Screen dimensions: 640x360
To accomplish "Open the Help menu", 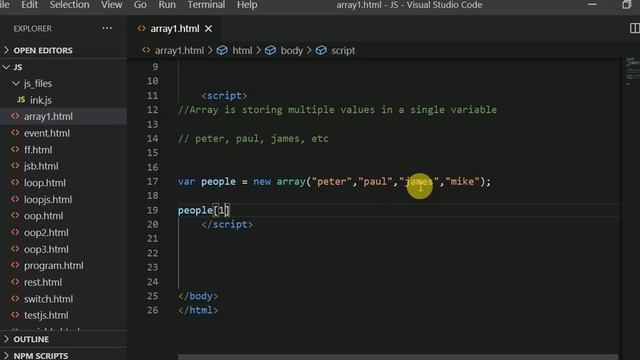I will click(x=247, y=5).
